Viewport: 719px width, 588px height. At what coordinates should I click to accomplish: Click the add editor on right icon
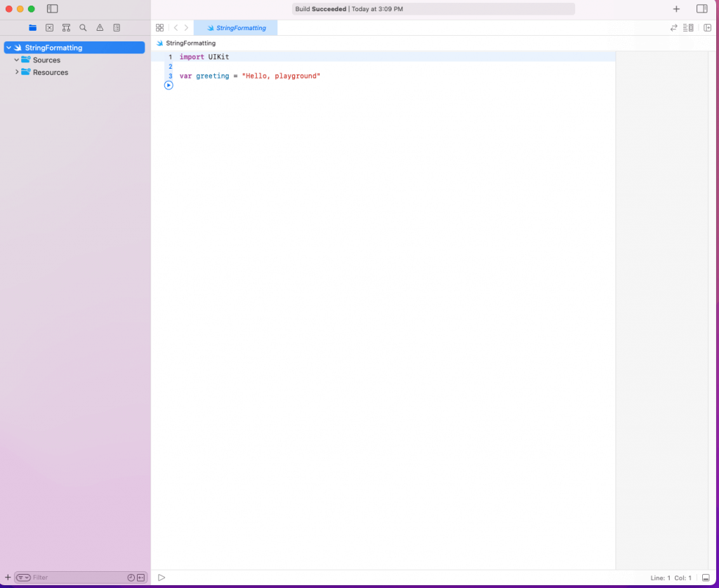coord(707,28)
